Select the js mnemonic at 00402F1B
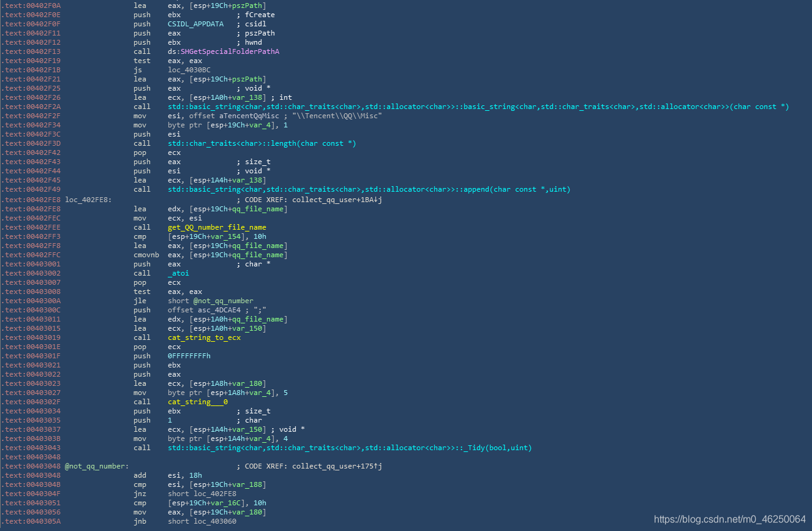The image size is (812, 531). tap(138, 70)
